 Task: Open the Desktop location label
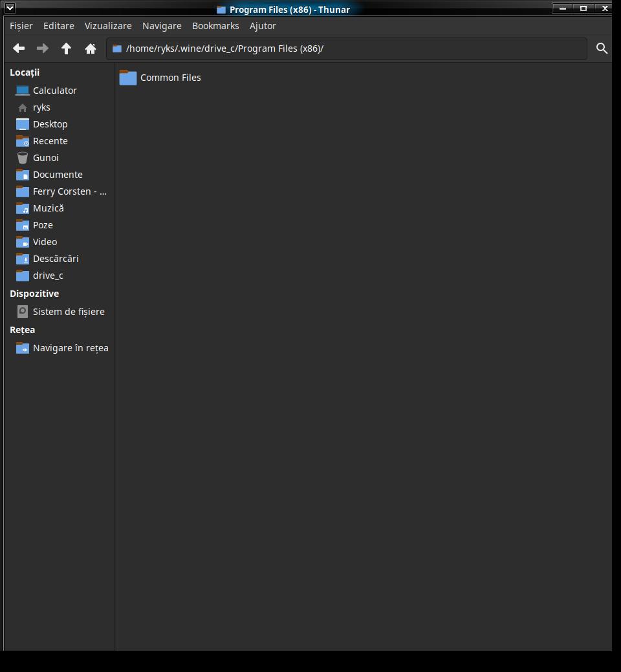(50, 124)
